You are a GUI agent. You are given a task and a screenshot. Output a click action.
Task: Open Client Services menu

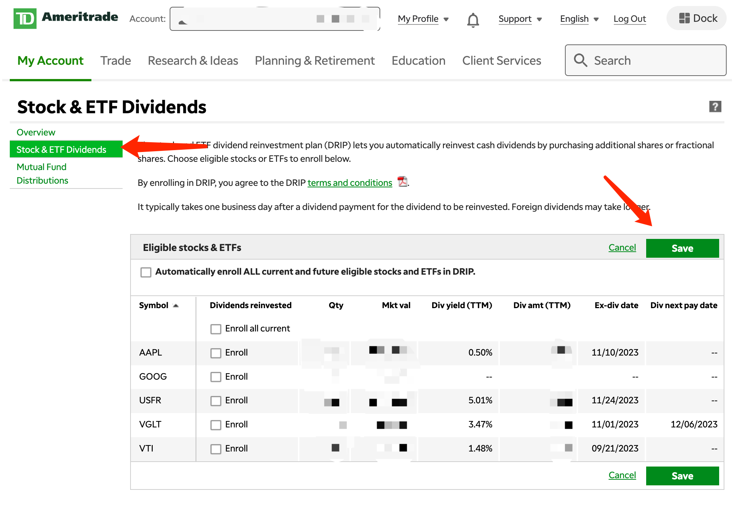(502, 61)
